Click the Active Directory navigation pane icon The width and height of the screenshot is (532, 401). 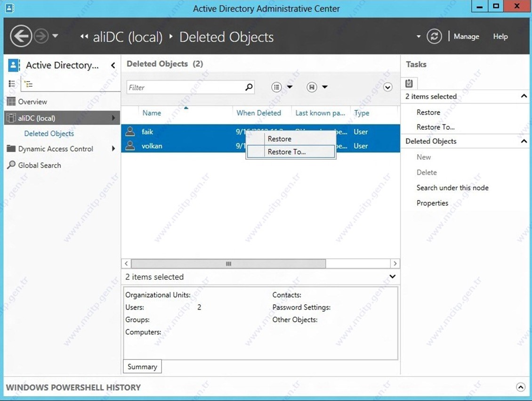[14, 65]
